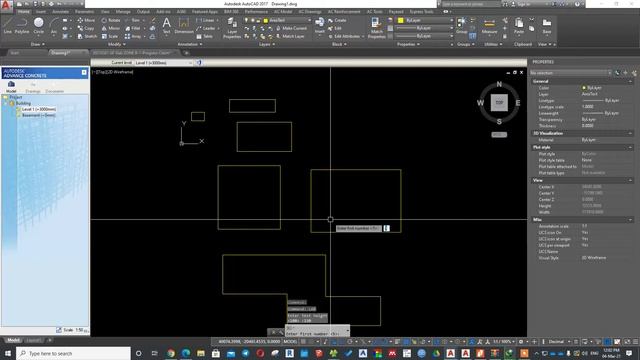This screenshot has height=360, width=640.
Task: Activate the Stretch command
Action: pos(87,36)
